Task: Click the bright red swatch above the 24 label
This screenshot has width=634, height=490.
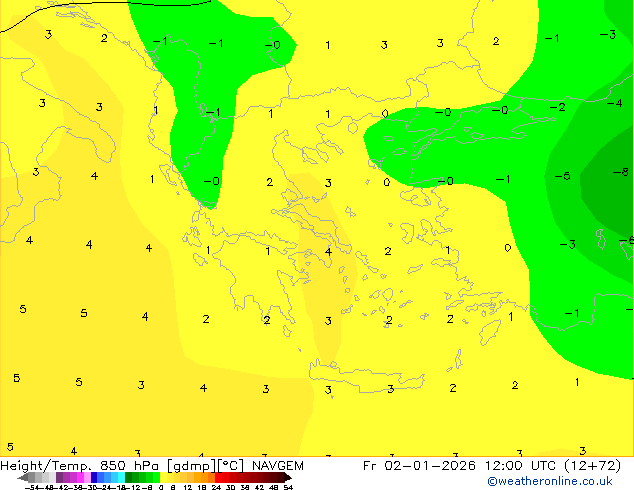Action: tap(218, 477)
